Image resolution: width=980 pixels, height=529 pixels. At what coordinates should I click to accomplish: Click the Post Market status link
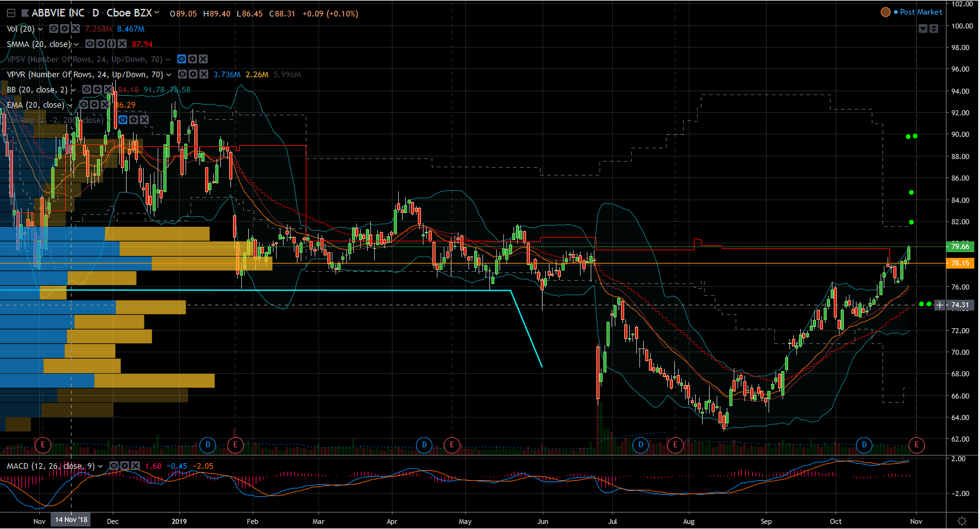pos(920,12)
